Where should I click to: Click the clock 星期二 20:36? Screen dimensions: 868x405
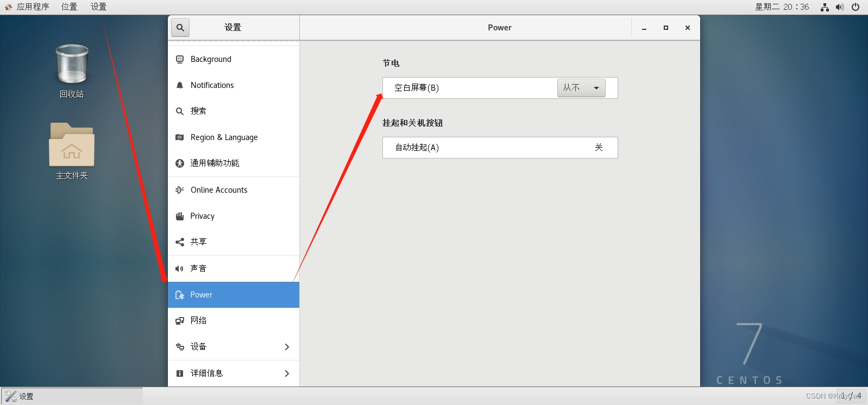point(782,7)
